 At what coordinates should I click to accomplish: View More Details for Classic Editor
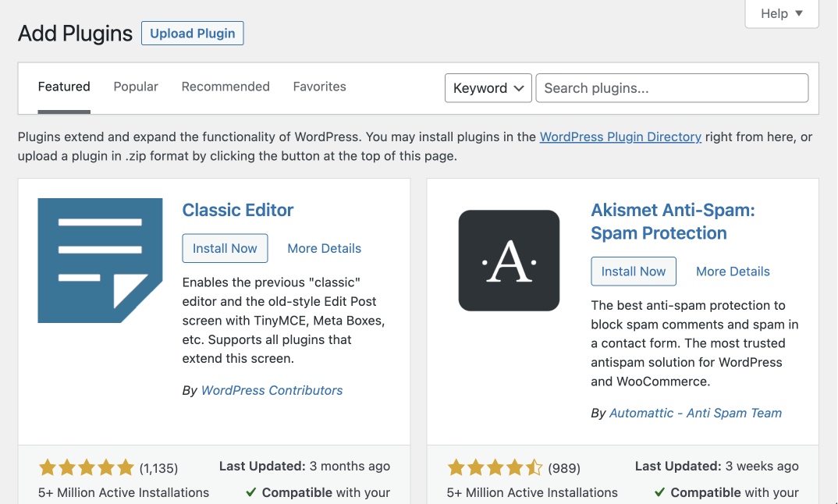325,248
